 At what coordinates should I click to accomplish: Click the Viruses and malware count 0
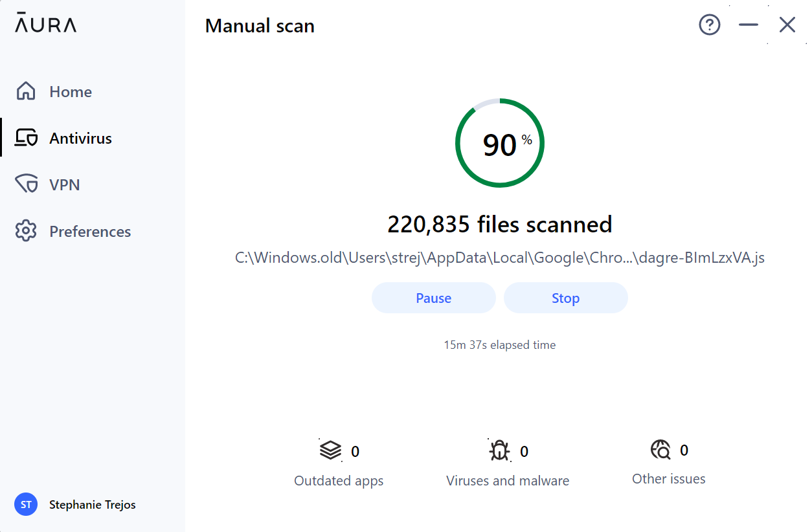[524, 452]
